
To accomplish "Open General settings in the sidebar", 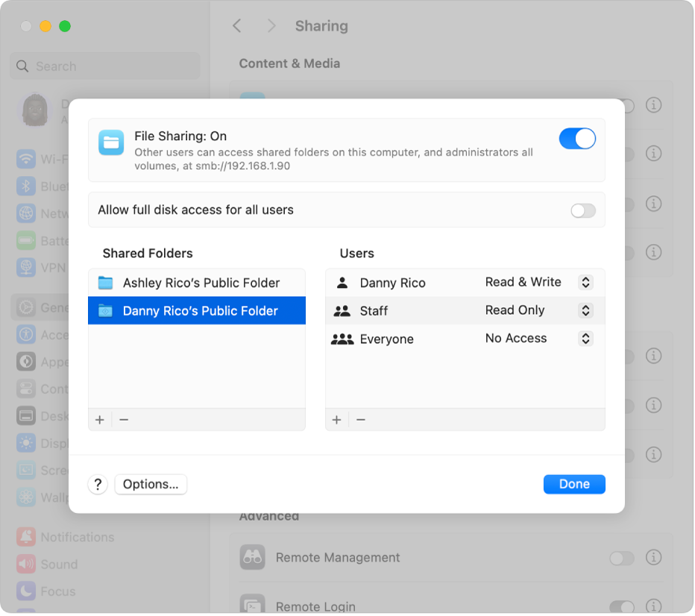I will [x=41, y=307].
